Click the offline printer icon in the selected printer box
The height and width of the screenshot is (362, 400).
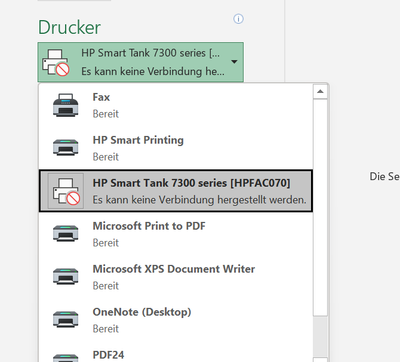coord(55,63)
